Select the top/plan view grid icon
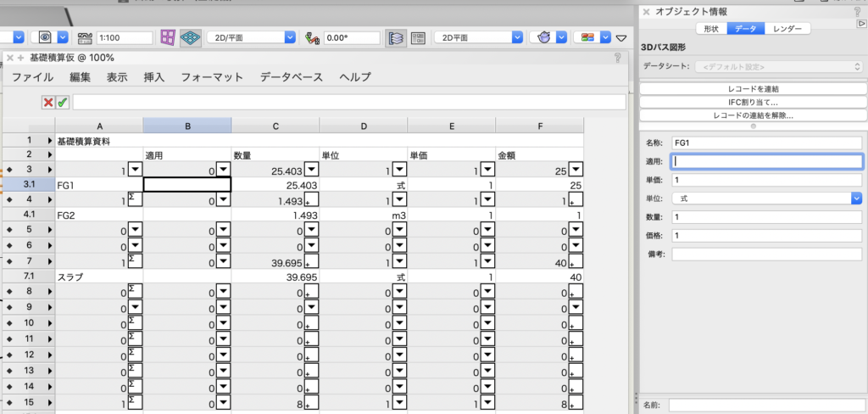This screenshot has height=414, width=868. click(x=191, y=38)
